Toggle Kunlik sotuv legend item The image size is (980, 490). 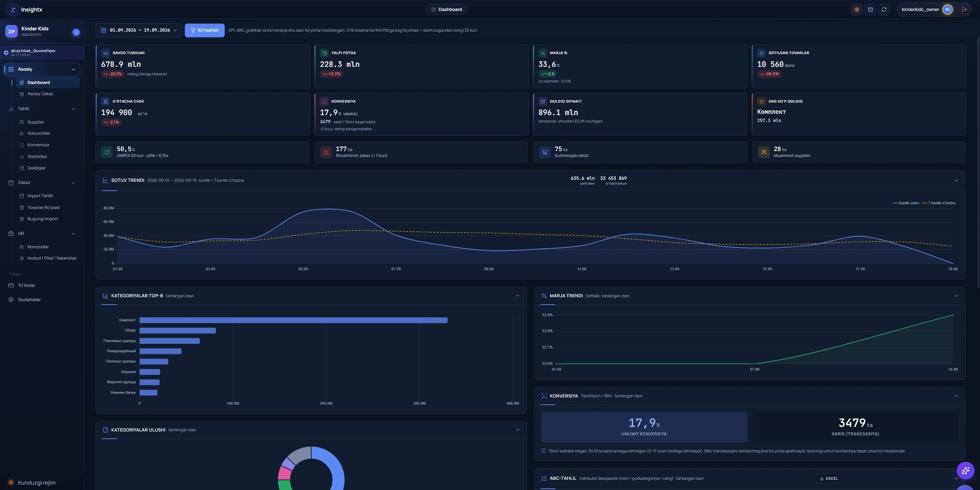pyautogui.click(x=906, y=203)
